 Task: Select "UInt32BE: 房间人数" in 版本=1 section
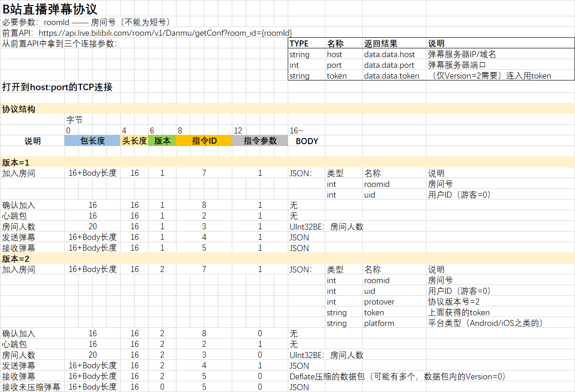point(326,226)
